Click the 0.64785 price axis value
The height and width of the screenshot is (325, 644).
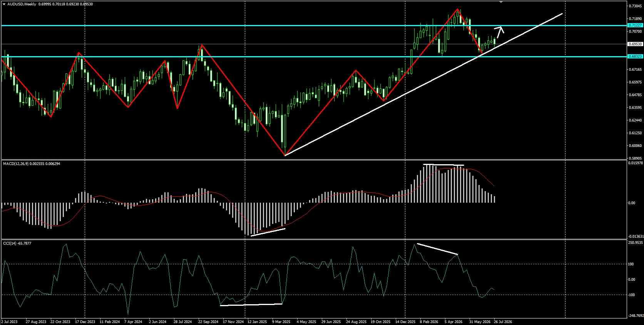pos(635,95)
